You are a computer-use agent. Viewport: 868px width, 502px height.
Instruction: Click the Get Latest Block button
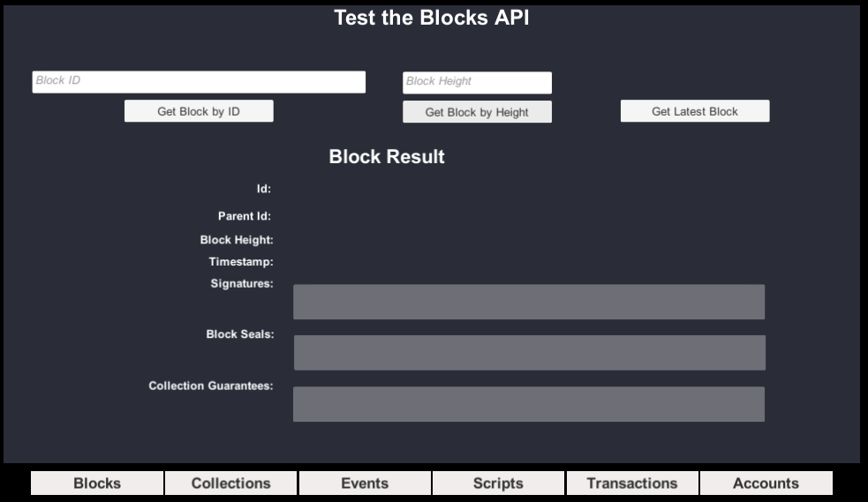pyautogui.click(x=695, y=111)
